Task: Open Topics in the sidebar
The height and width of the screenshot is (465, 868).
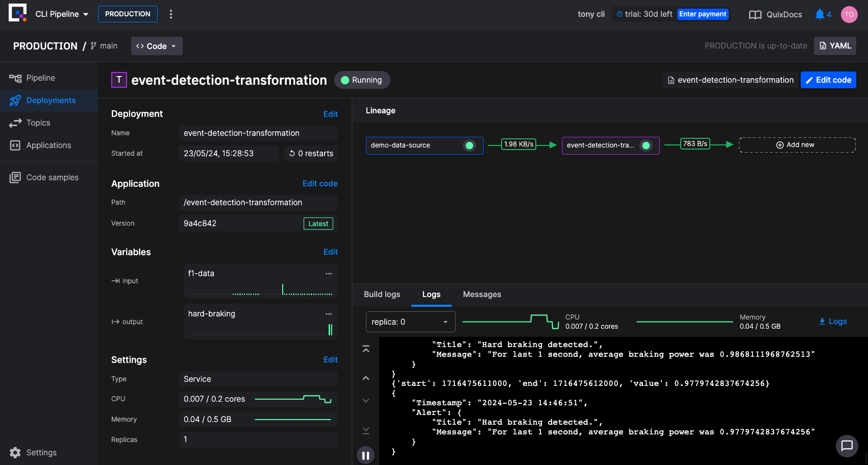Action: [x=38, y=123]
